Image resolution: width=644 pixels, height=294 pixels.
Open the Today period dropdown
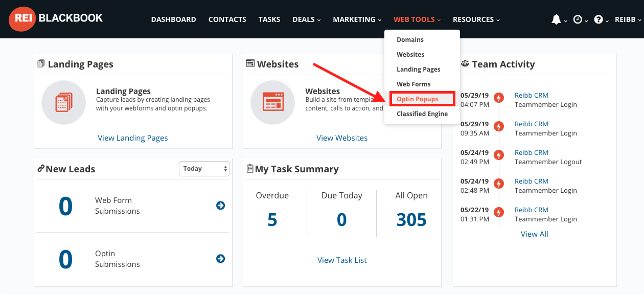coord(204,169)
